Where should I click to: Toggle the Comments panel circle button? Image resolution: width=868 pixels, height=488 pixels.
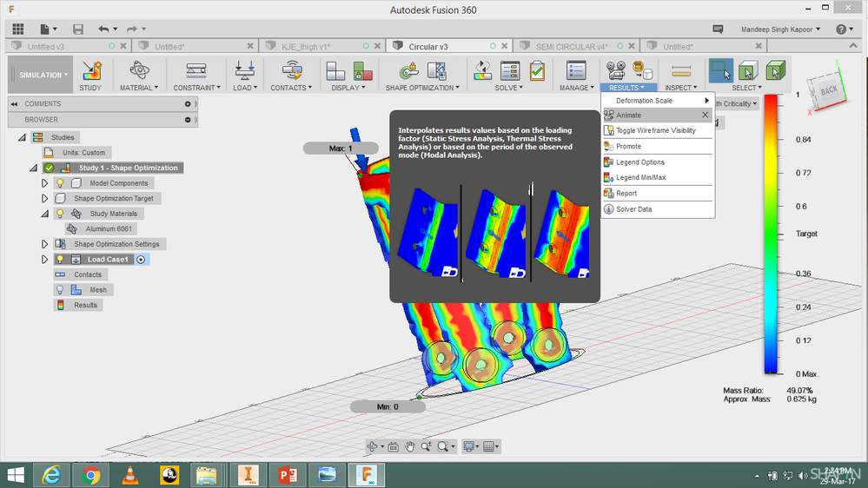(x=188, y=104)
